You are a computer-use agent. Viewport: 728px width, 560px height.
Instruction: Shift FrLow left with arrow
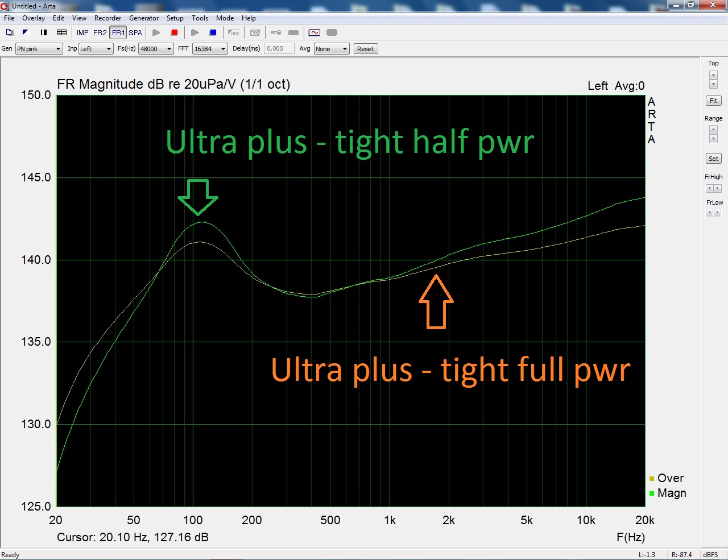coord(709,213)
